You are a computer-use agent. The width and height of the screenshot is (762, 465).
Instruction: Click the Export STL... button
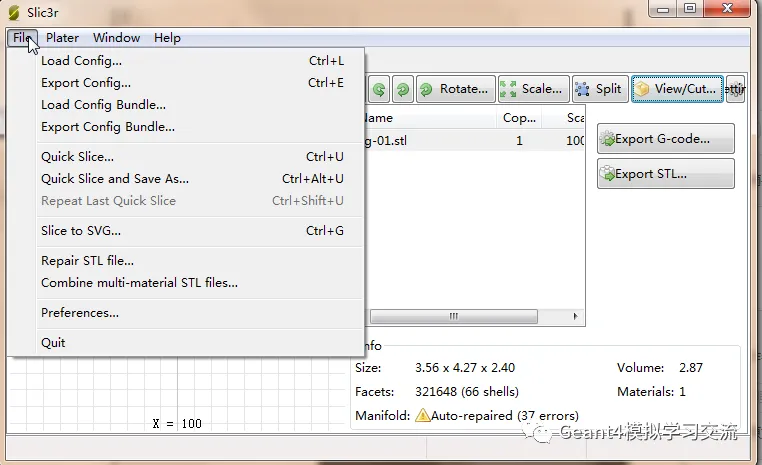(665, 173)
